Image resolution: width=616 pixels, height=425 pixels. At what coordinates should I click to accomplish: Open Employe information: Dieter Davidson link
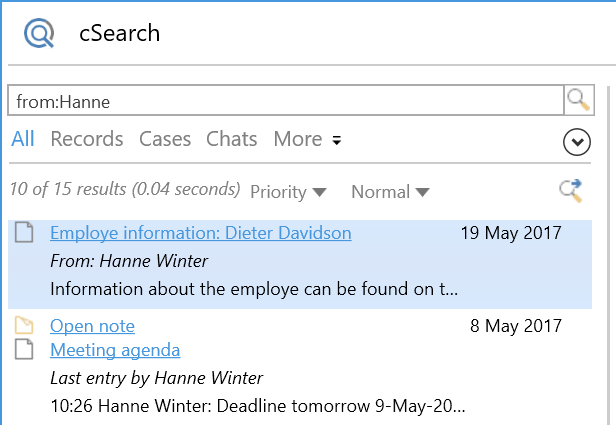tap(200, 234)
